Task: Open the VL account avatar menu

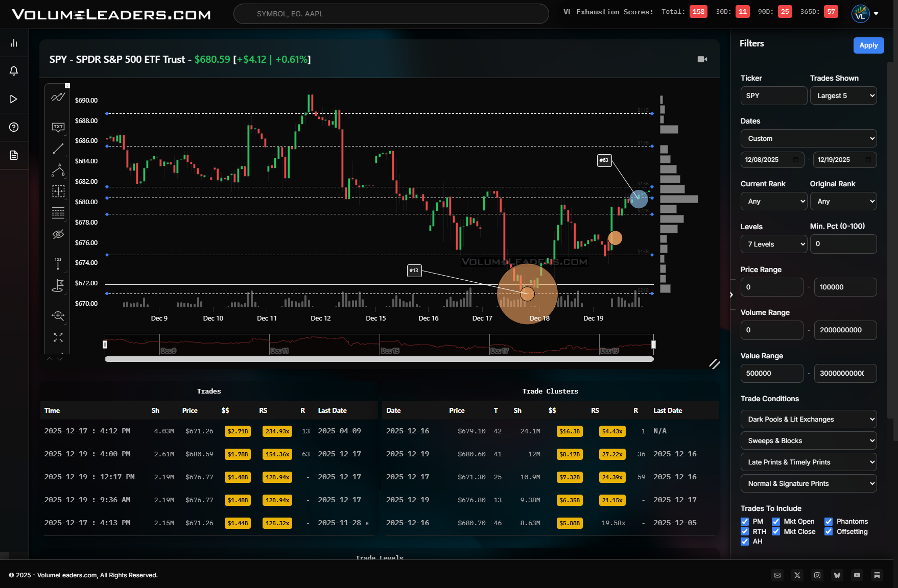Action: (860, 14)
